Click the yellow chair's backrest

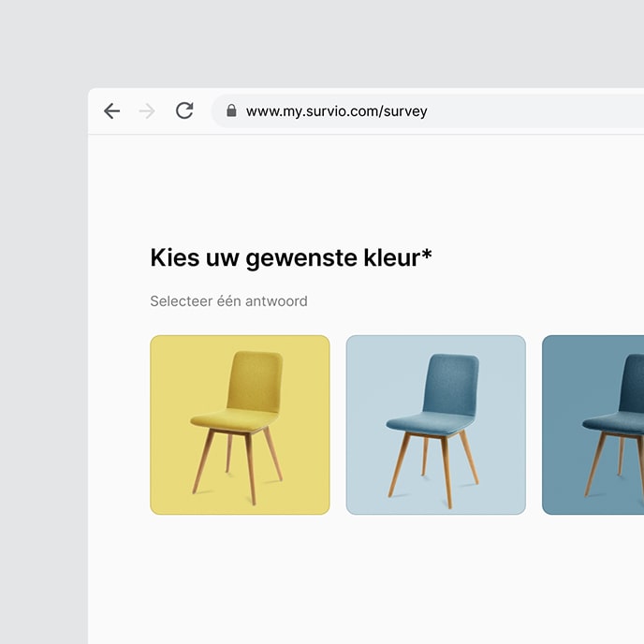coord(255,377)
